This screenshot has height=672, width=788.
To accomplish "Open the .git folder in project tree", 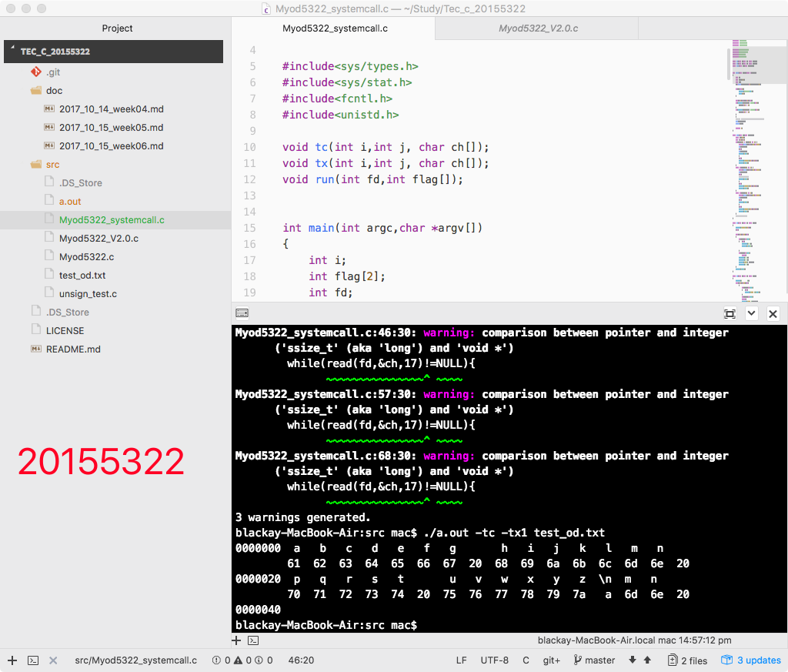I will point(53,72).
